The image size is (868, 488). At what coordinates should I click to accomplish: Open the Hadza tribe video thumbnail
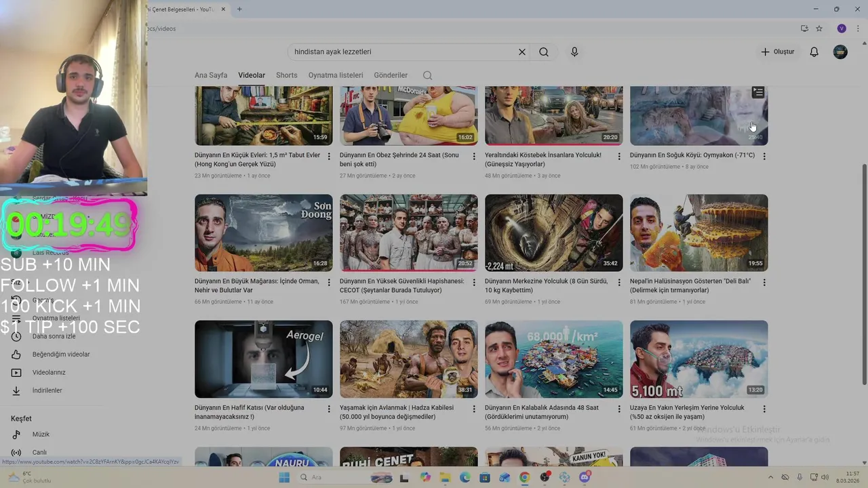pos(409,359)
